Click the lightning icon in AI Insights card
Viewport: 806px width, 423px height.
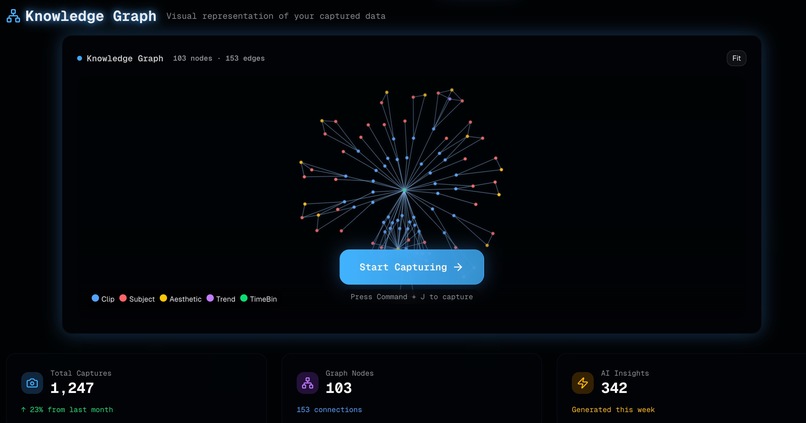click(x=582, y=383)
